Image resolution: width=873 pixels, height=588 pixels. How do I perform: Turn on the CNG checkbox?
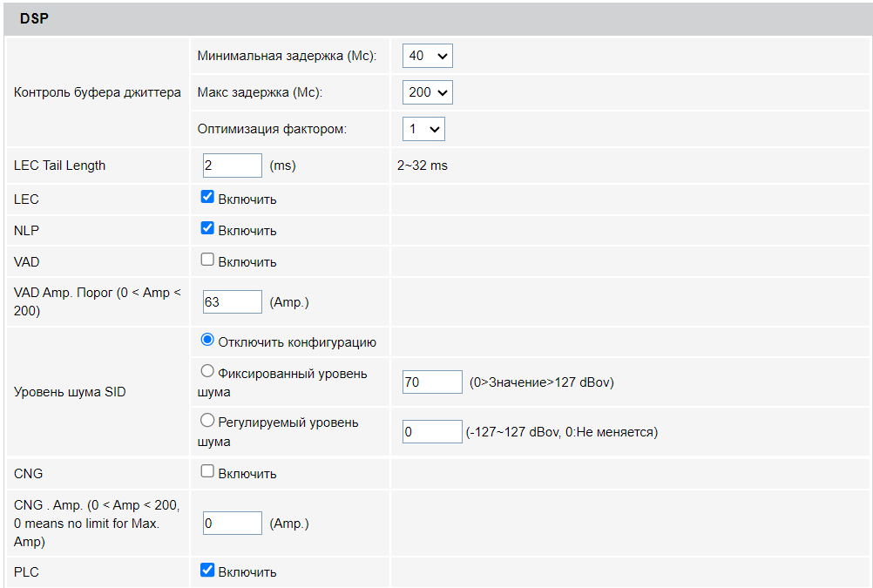(x=207, y=471)
